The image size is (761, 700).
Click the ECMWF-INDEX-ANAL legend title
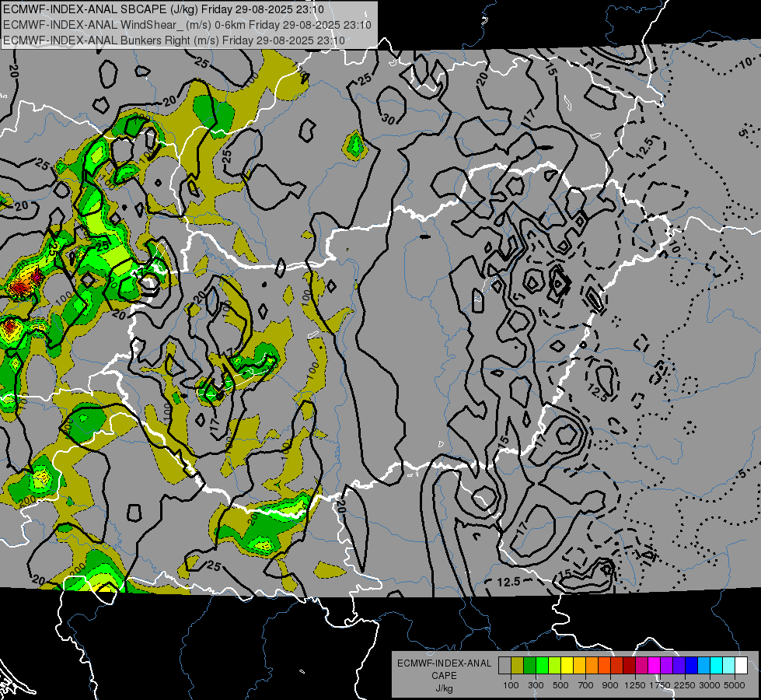(x=444, y=663)
